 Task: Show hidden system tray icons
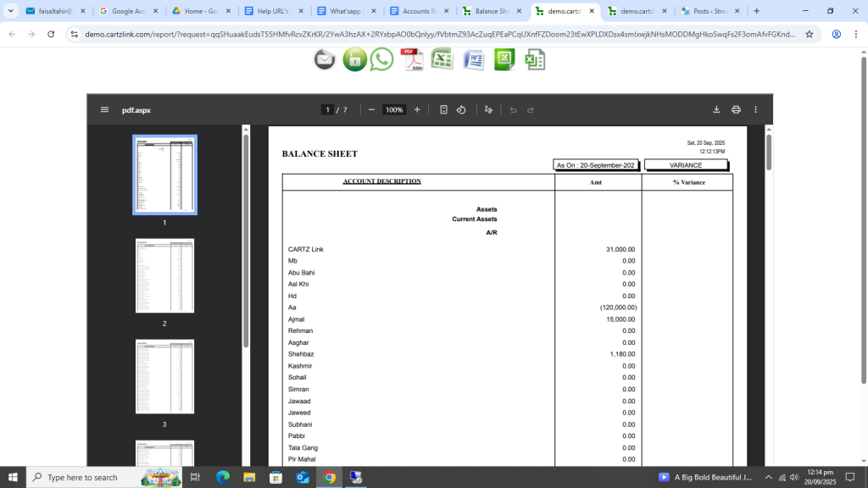coord(768,478)
